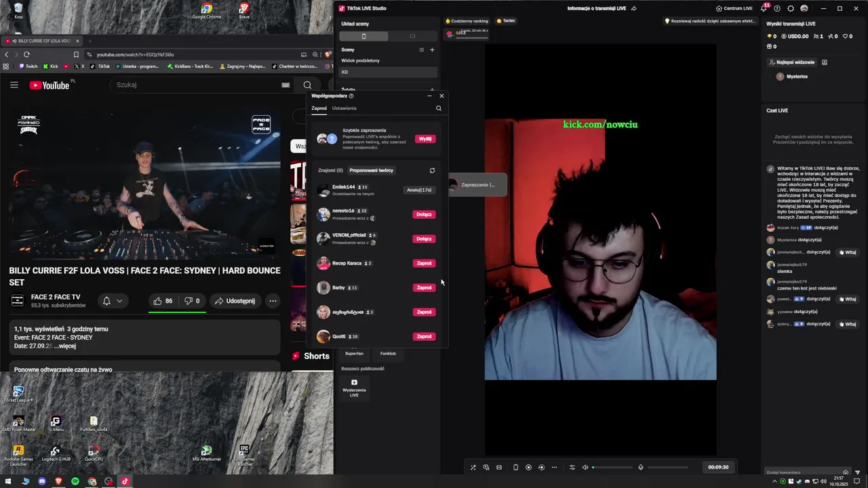Share via Informacje o transmisji LIVE arrow icon
Screen dimensions: 868x488
[x=633, y=8]
